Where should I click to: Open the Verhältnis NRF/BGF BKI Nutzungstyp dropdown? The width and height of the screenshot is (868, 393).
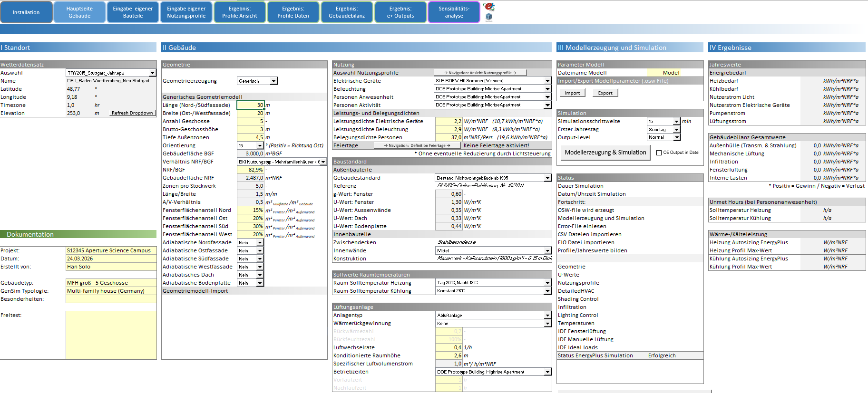[x=323, y=162]
